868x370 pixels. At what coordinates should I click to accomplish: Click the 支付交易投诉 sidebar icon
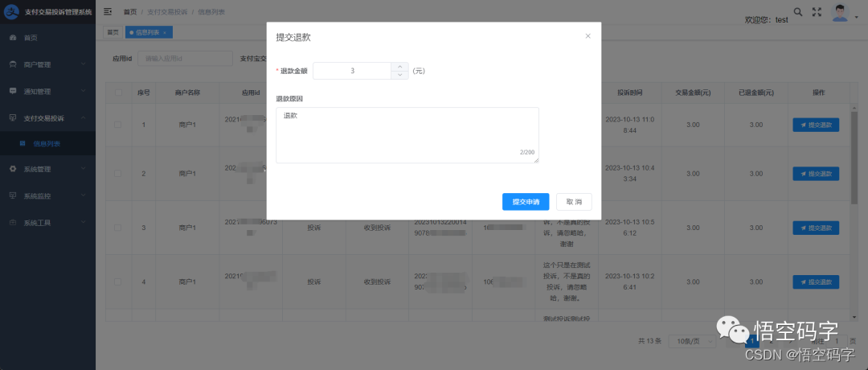point(13,118)
